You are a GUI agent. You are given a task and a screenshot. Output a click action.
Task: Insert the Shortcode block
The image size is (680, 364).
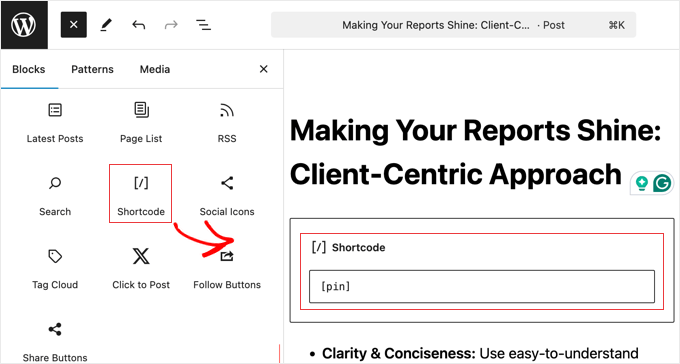tap(141, 193)
